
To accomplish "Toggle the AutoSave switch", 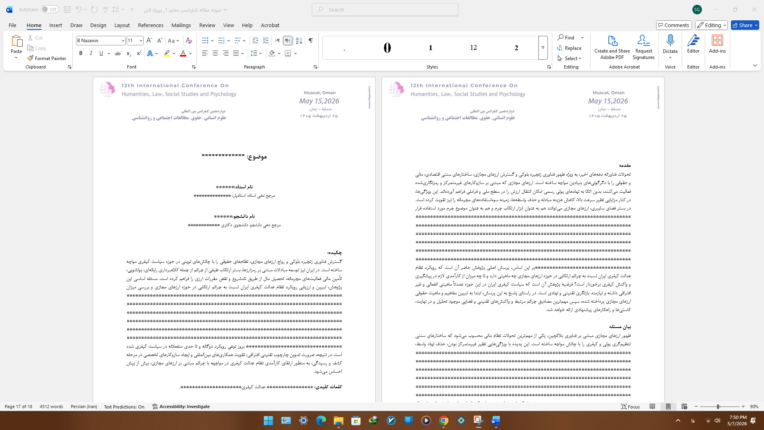I will click(x=50, y=10).
